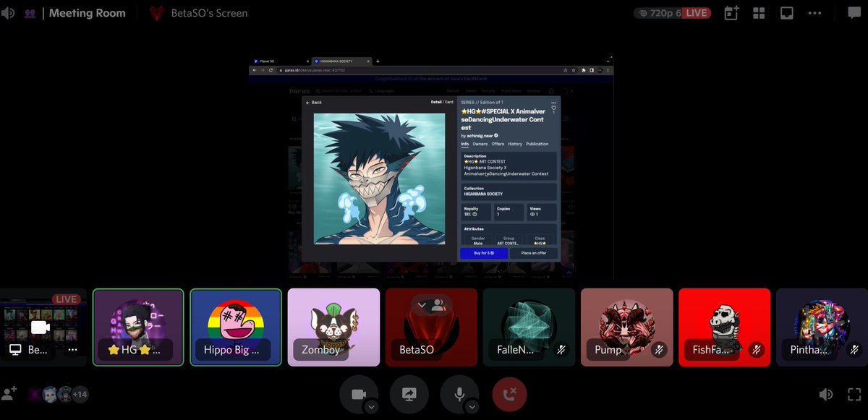Select the BetaSO participant tile
868x420 pixels.
click(x=431, y=327)
